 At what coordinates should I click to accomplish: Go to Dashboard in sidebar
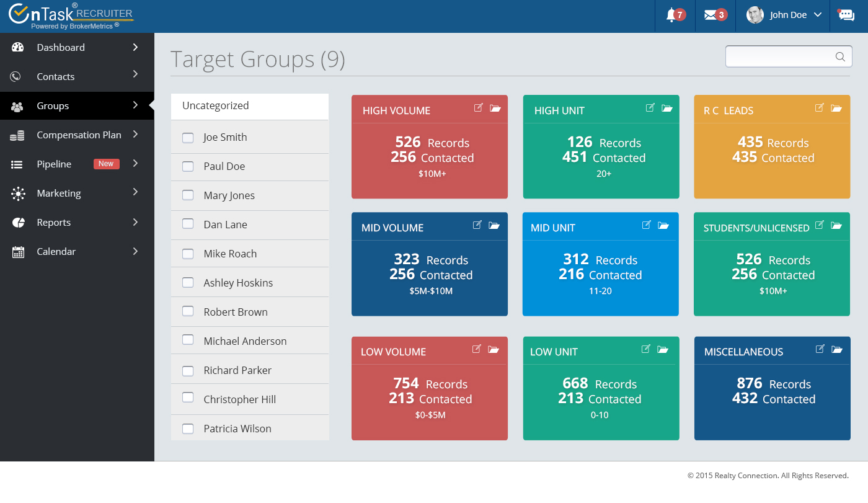pos(77,47)
